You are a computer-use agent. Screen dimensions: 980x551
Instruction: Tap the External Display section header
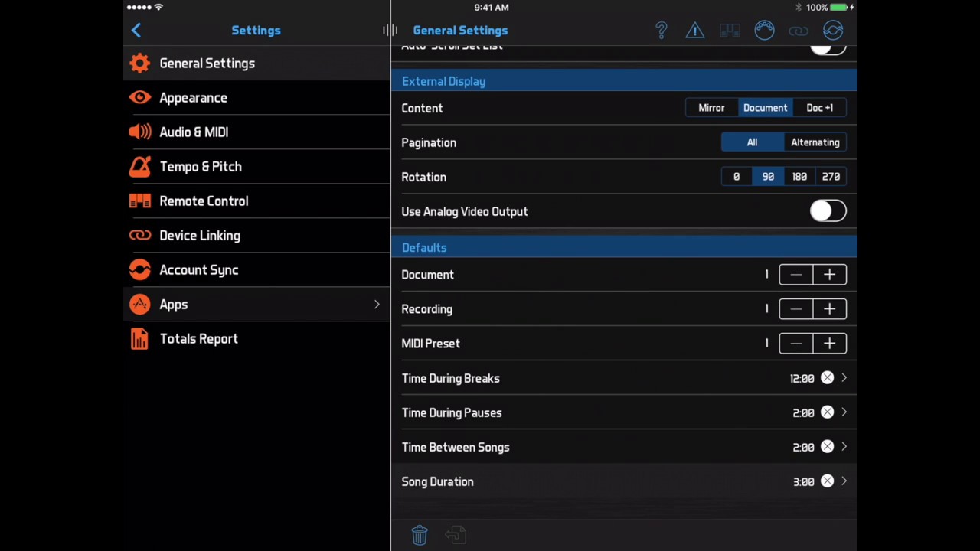point(624,81)
